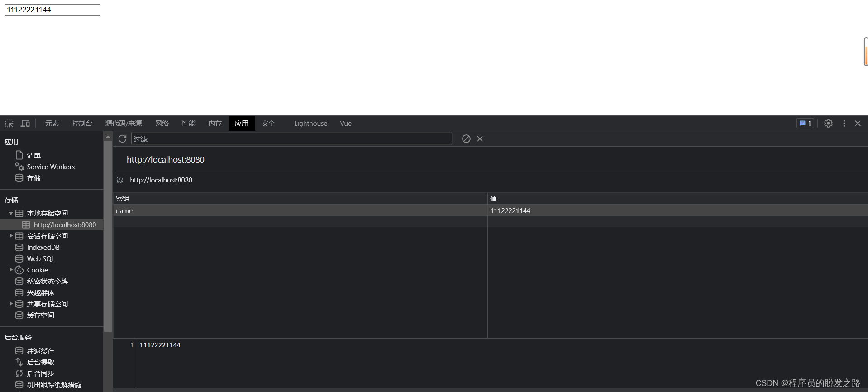Open the Service Workers item
The height and width of the screenshot is (392, 868).
(51, 167)
